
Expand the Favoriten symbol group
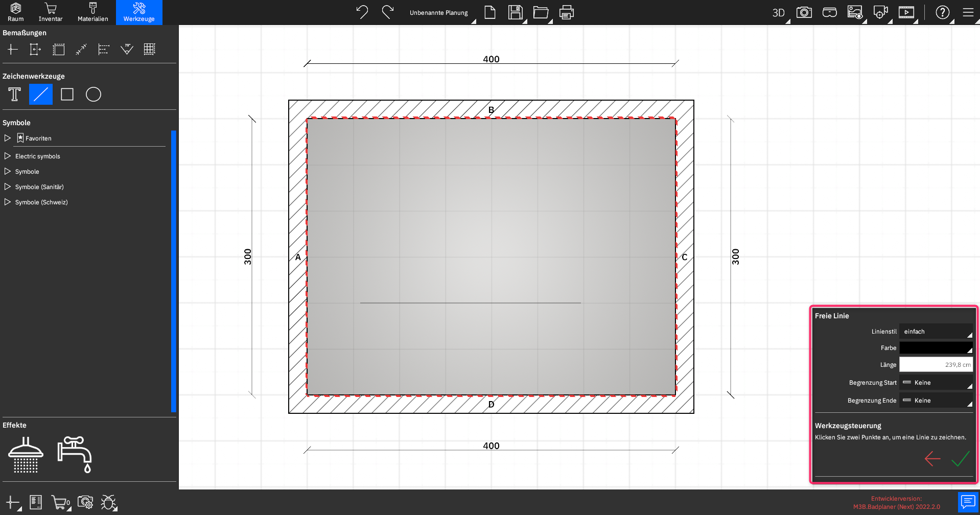coord(7,138)
